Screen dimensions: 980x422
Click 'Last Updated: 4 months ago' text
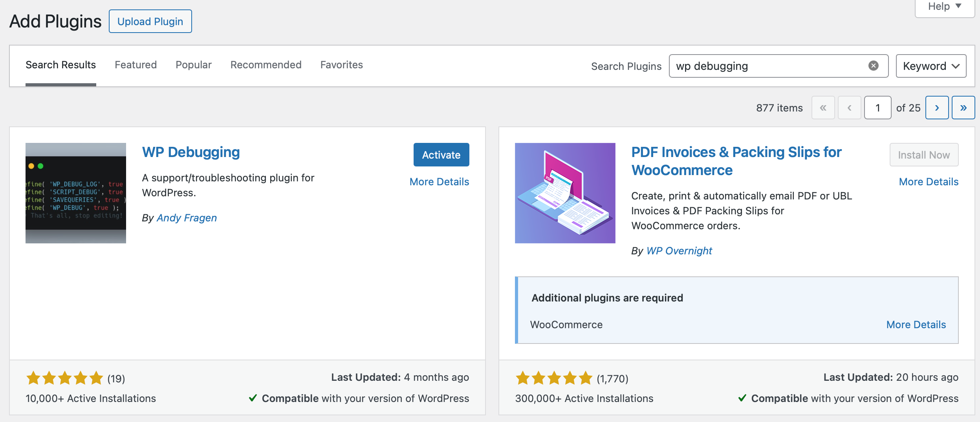tap(400, 377)
